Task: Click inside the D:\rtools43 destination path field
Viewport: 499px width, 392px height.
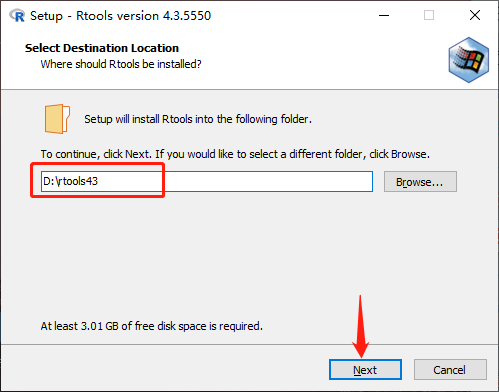Action: pos(207,181)
